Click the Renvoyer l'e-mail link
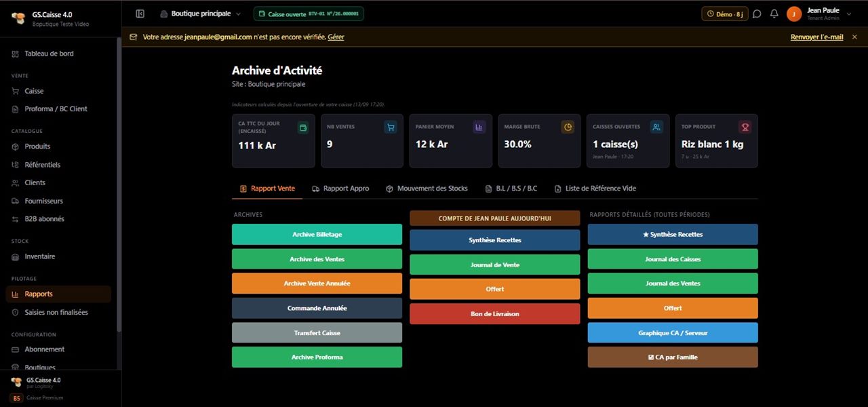Image resolution: width=868 pixels, height=407 pixels. click(x=817, y=37)
